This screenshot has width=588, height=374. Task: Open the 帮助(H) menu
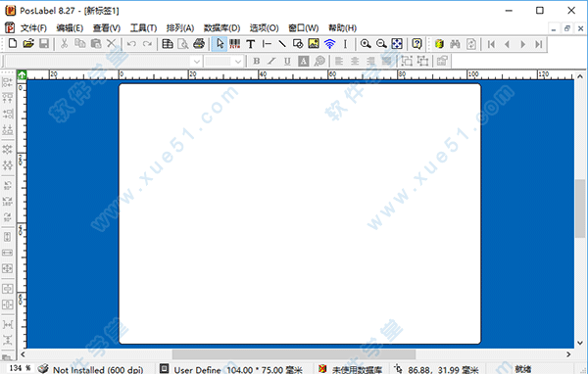click(x=342, y=27)
